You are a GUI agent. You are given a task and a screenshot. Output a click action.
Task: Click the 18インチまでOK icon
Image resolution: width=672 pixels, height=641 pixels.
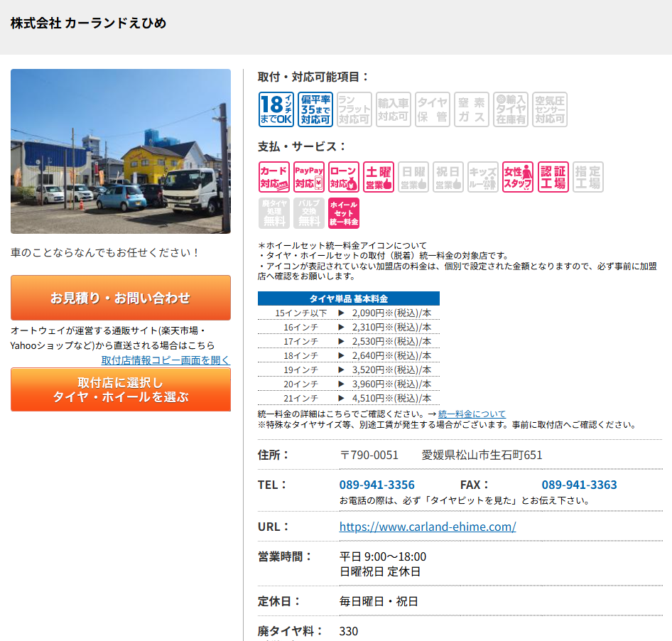276,109
